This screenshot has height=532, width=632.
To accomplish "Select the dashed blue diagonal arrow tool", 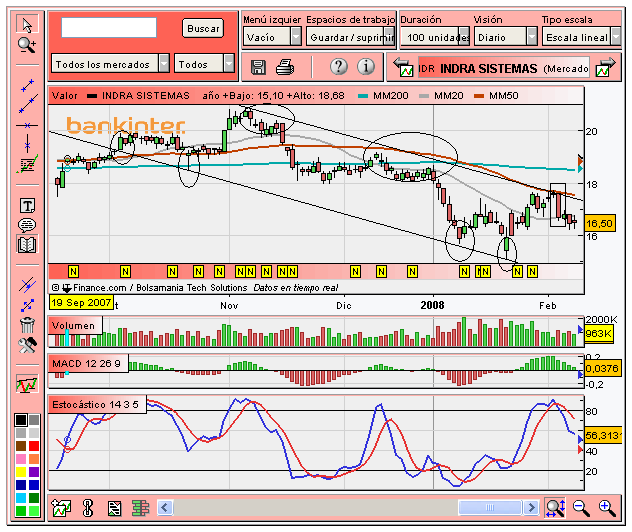I will tap(27, 305).
